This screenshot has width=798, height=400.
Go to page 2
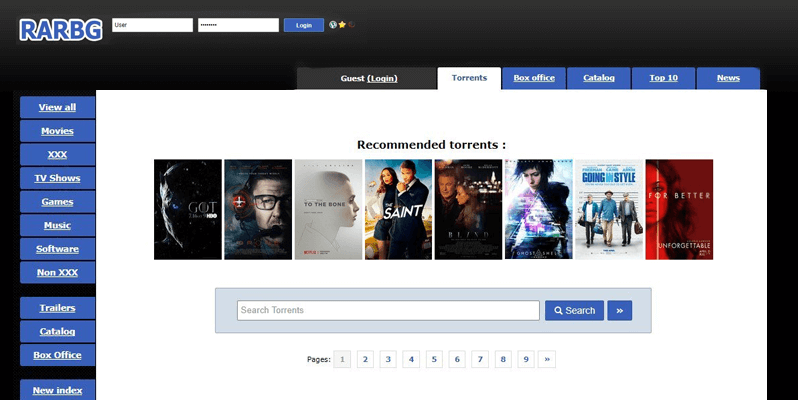pyautogui.click(x=365, y=359)
